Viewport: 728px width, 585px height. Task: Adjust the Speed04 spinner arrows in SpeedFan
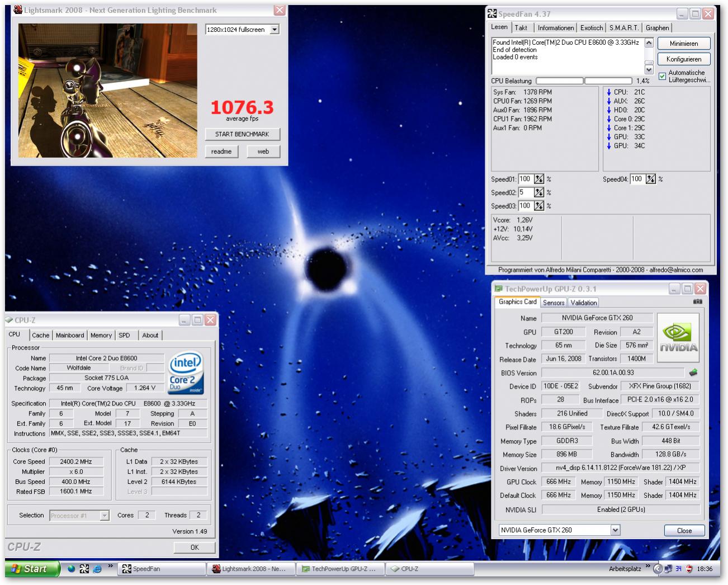651,179
